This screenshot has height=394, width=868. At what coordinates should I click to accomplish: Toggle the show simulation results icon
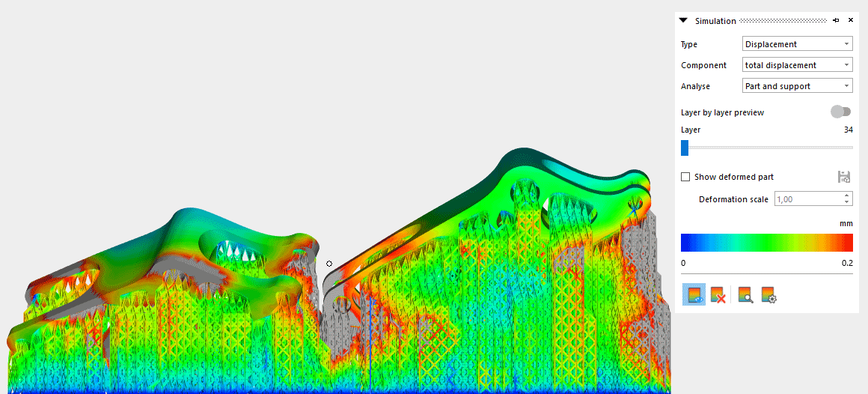pyautogui.click(x=694, y=295)
